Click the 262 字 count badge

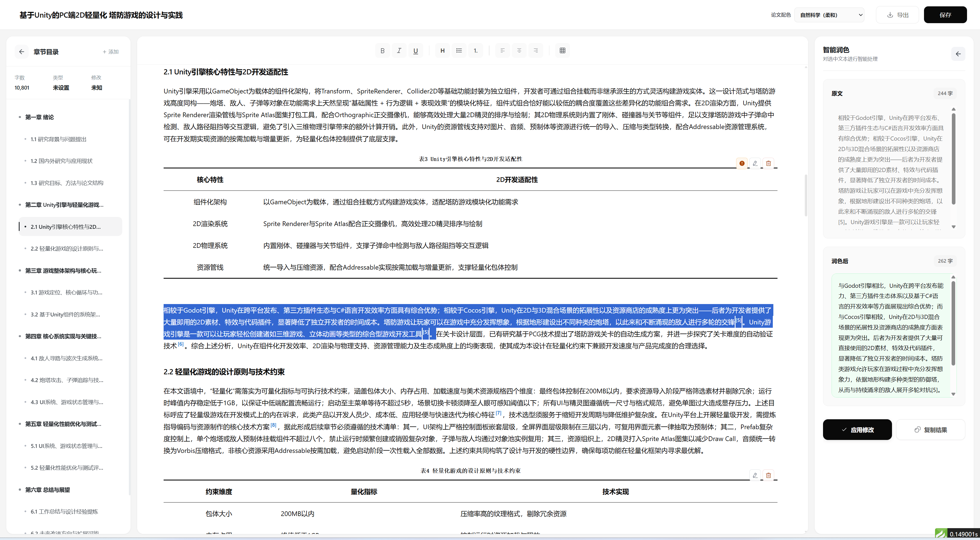[x=946, y=261]
